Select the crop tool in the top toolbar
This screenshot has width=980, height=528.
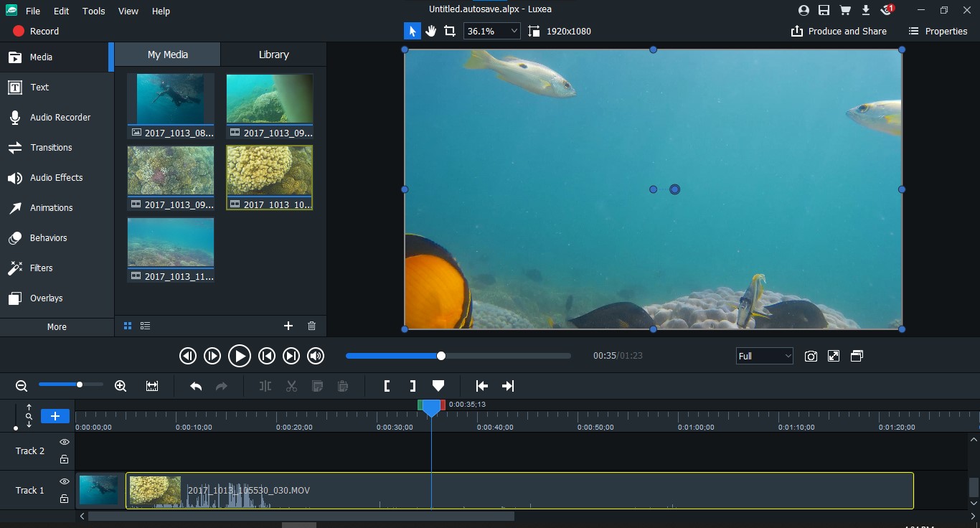450,31
